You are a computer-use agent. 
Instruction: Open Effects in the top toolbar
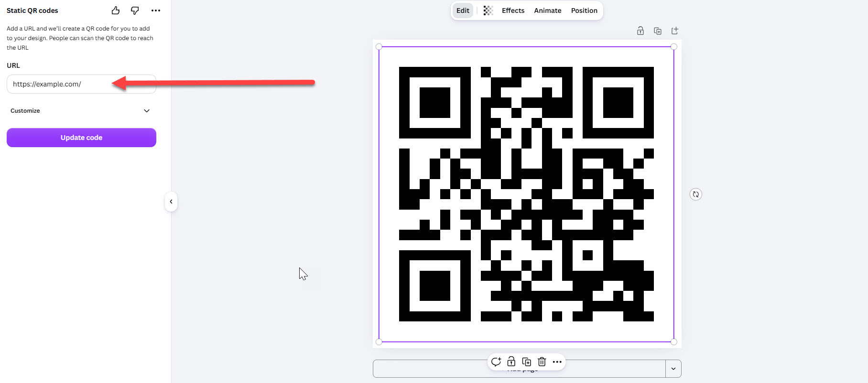(513, 11)
